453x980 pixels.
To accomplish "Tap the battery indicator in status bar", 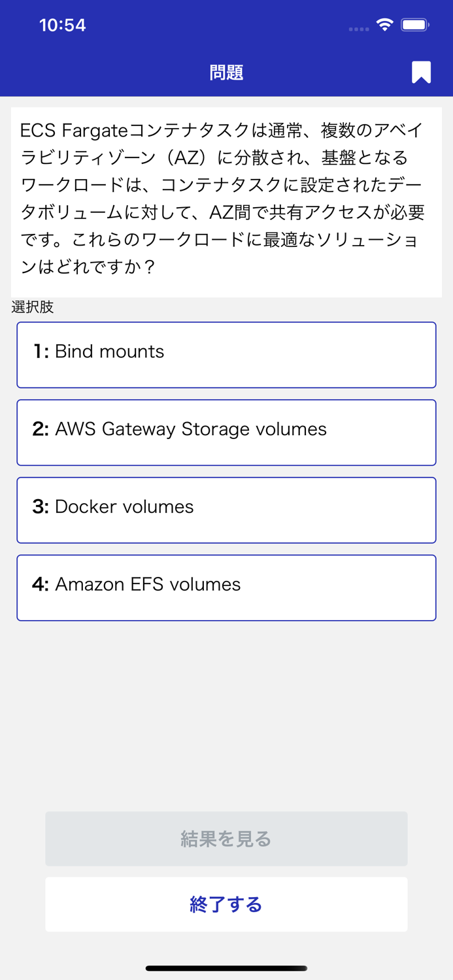I will (x=414, y=24).
